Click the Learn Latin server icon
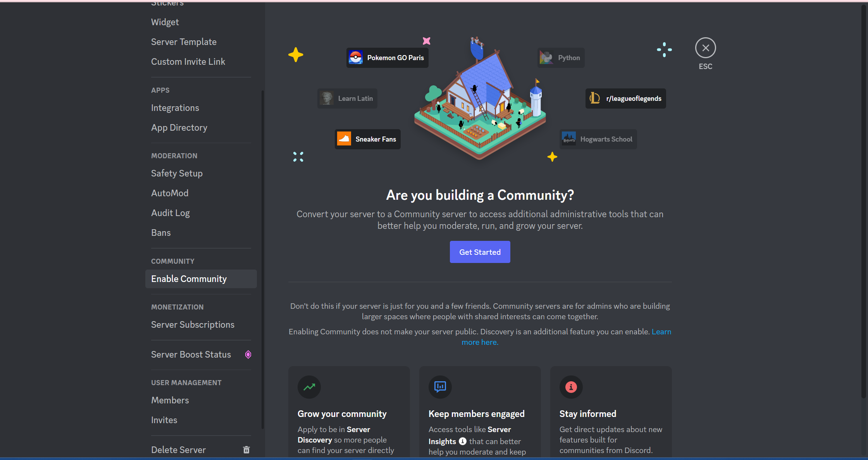Image resolution: width=868 pixels, height=460 pixels. tap(327, 98)
